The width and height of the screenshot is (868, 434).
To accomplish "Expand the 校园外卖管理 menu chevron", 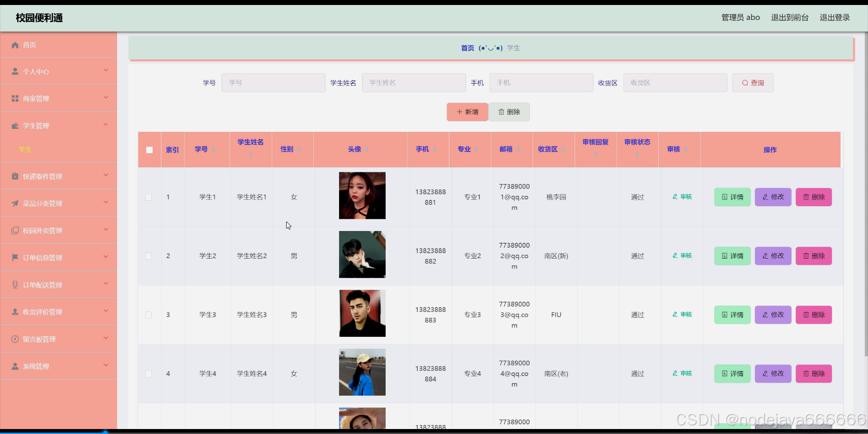I will point(106,229).
